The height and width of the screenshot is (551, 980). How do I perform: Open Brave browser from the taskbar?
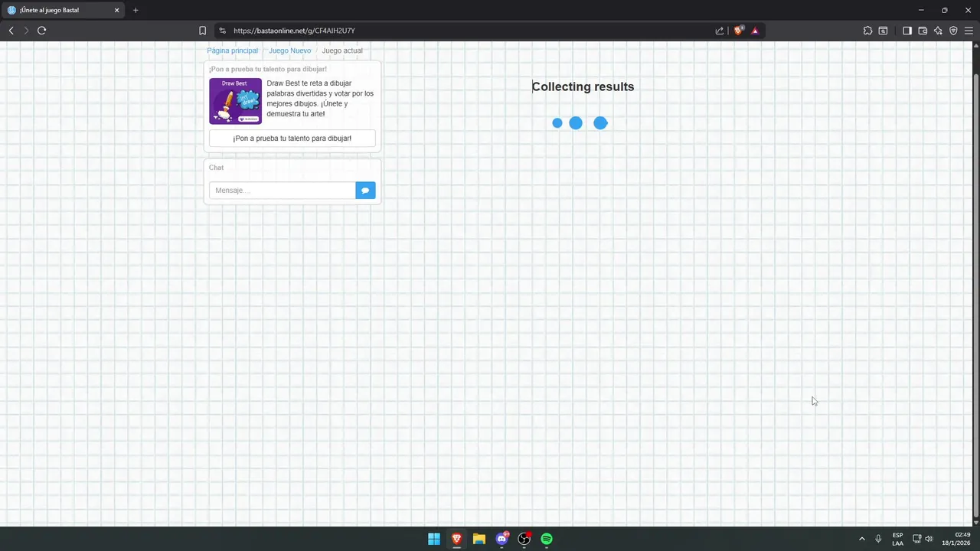(456, 539)
